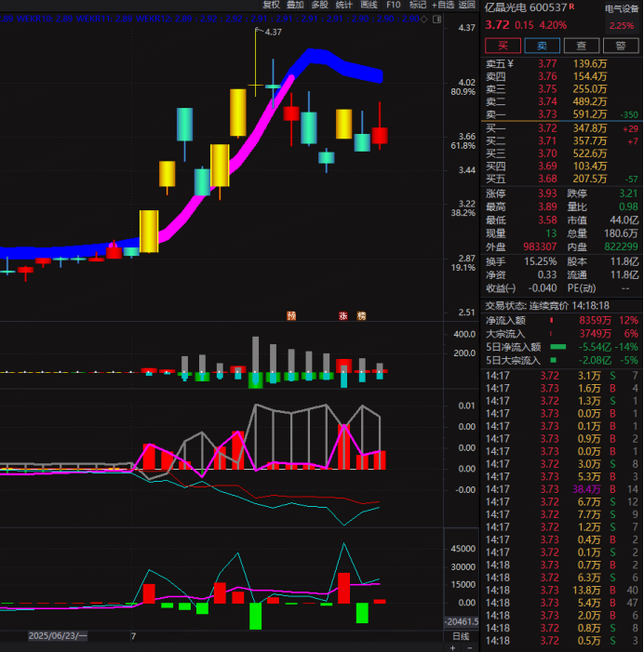The height and width of the screenshot is (652, 644).
Task: Add stock with +自选 button
Action: [443, 5]
